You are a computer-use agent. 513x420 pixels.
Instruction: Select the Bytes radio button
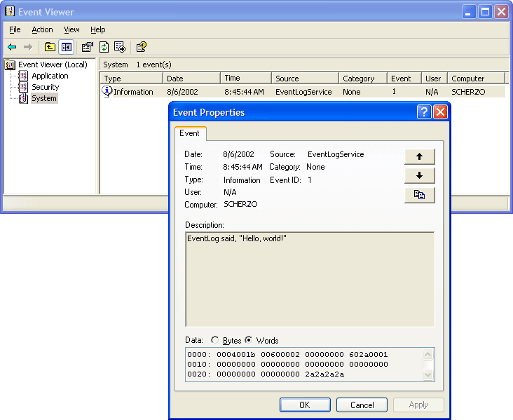pyautogui.click(x=215, y=341)
